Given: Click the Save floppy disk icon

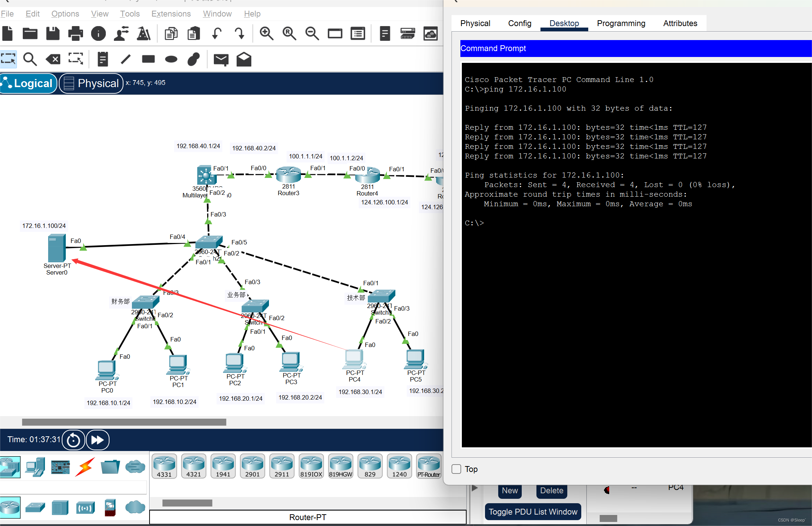Looking at the screenshot, I should coord(53,33).
